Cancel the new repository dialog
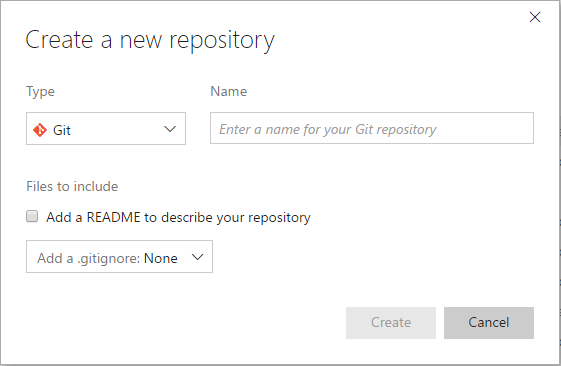 click(489, 323)
